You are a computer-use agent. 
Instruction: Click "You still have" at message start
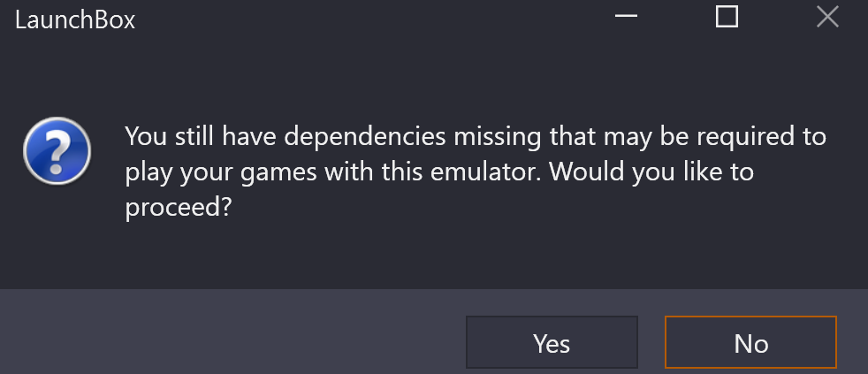pos(201,137)
